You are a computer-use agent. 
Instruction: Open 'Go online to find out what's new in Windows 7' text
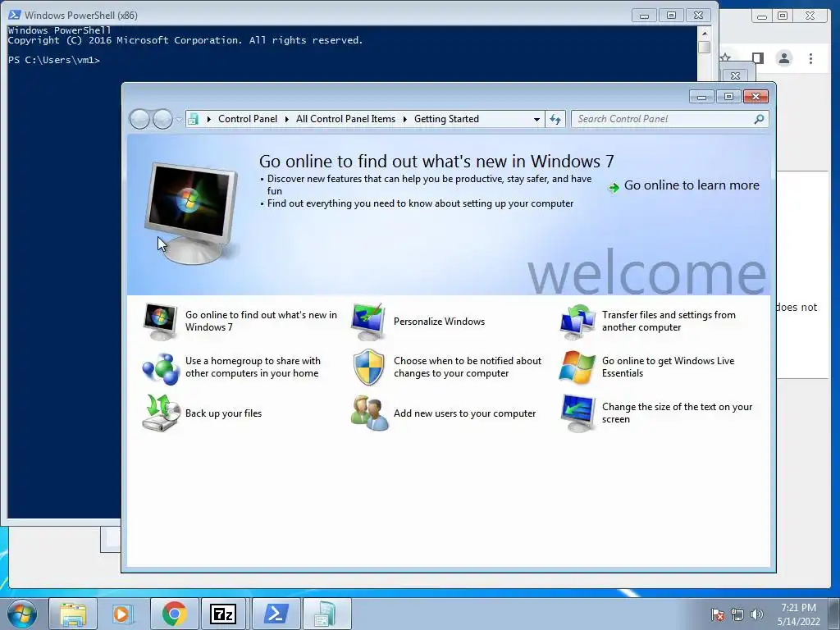point(261,321)
